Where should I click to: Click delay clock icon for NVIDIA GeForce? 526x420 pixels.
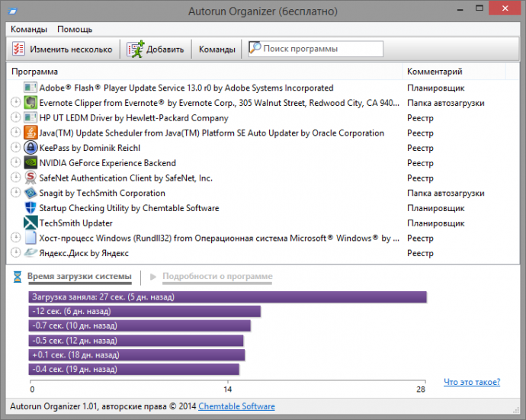pyautogui.click(x=15, y=162)
